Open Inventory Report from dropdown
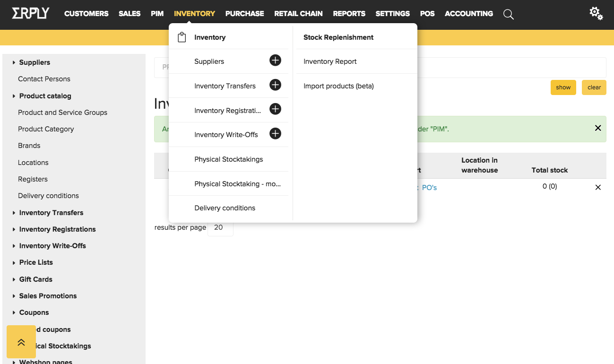Image resolution: width=614 pixels, height=364 pixels. [x=330, y=61]
